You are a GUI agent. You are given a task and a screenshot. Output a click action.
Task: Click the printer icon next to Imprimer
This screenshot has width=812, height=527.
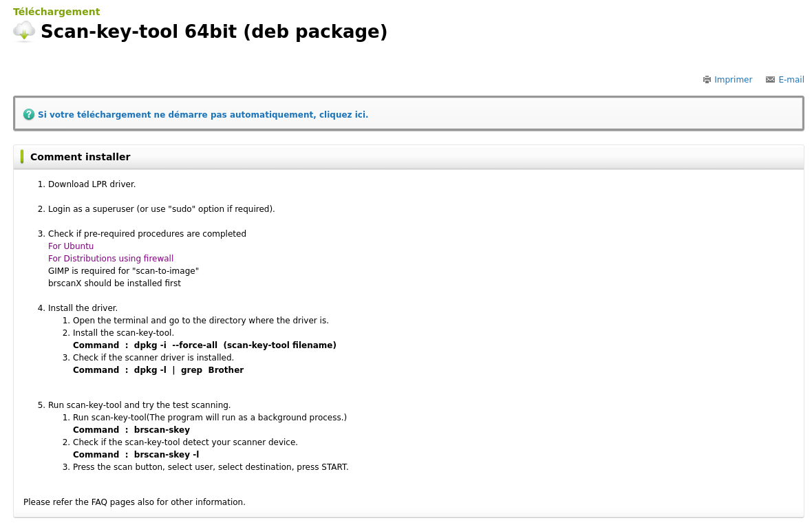[707, 80]
